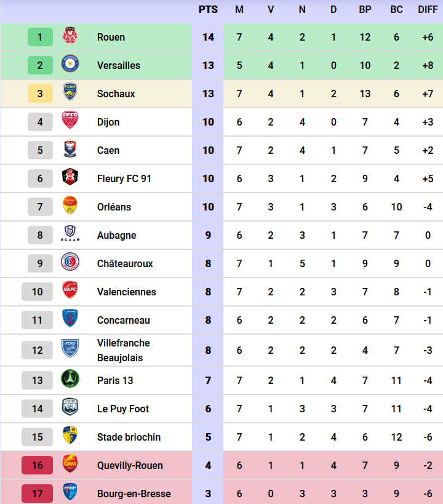The image size is (443, 504).
Task: Click the Paris 13 green logo
Action: (70, 380)
